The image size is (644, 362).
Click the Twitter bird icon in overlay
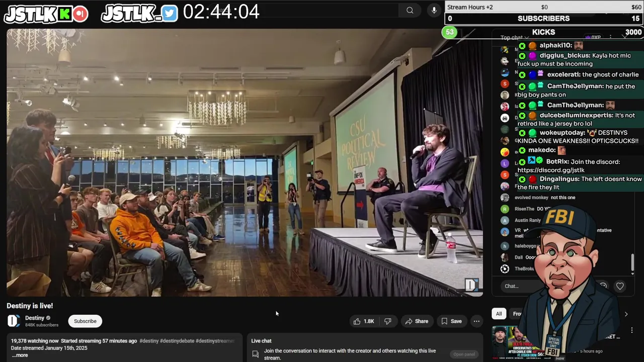click(x=170, y=14)
